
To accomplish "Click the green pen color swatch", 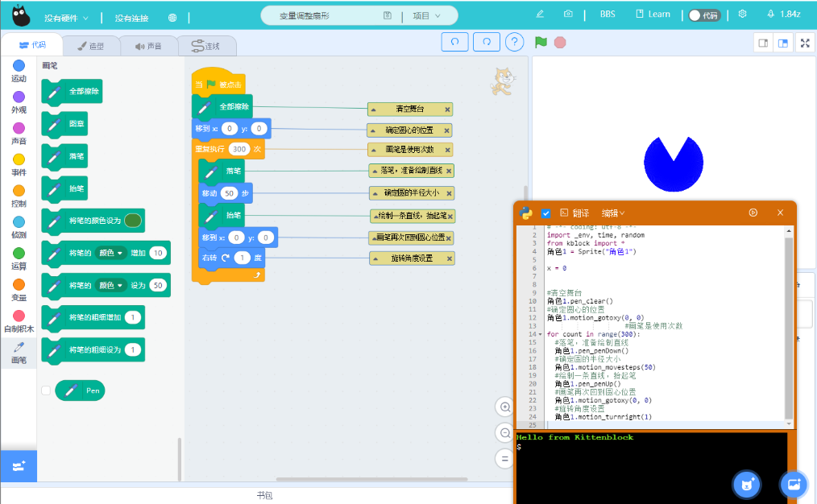I will 134,221.
